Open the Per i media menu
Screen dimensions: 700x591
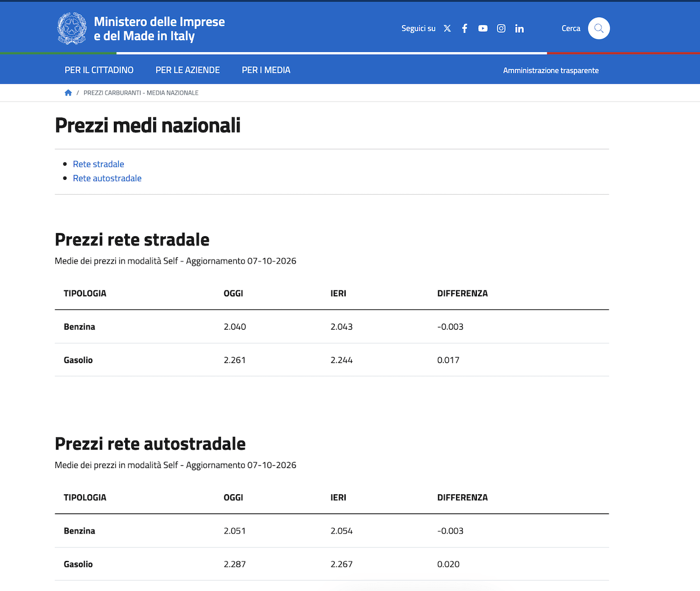[266, 70]
